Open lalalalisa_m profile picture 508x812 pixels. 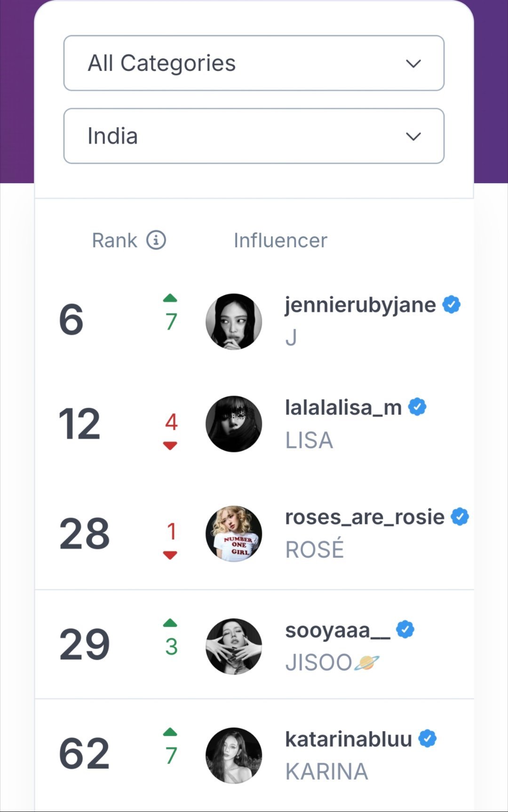click(234, 424)
